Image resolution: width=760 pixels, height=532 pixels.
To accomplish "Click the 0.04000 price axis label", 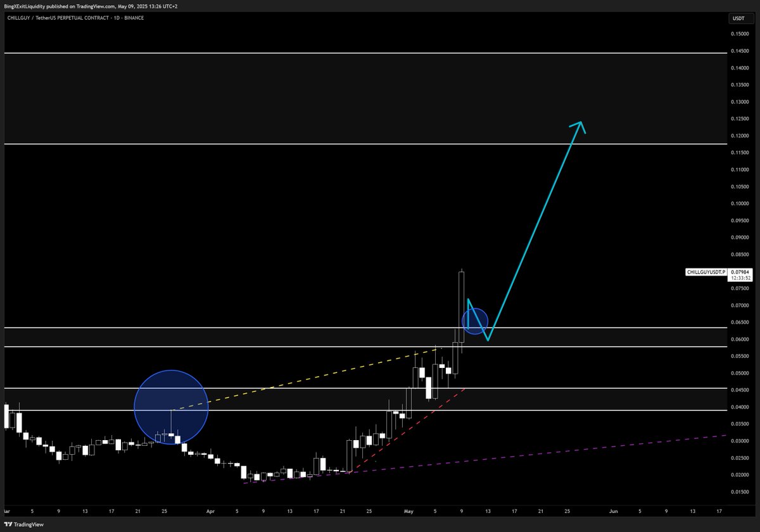I will (739, 407).
